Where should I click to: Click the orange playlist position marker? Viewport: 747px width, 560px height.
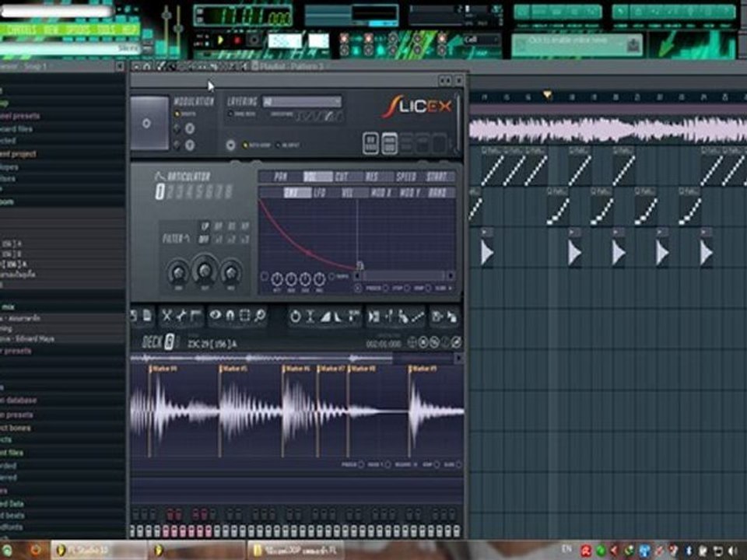pyautogui.click(x=548, y=95)
